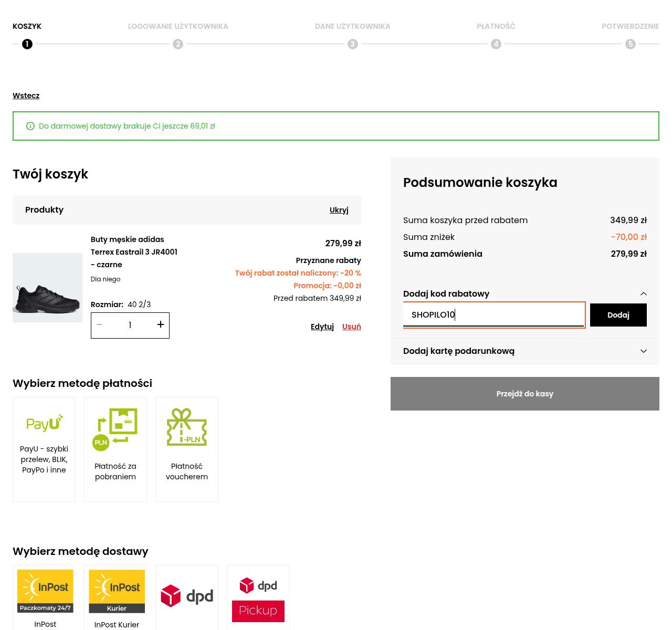This screenshot has height=630, width=672.
Task: Click the -20 % discount applied text
Action: [298, 273]
